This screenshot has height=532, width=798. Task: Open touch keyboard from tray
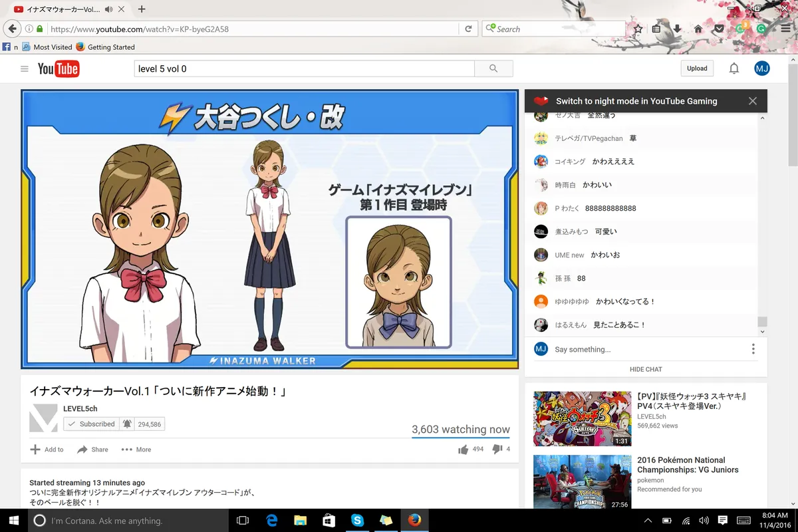(744, 520)
